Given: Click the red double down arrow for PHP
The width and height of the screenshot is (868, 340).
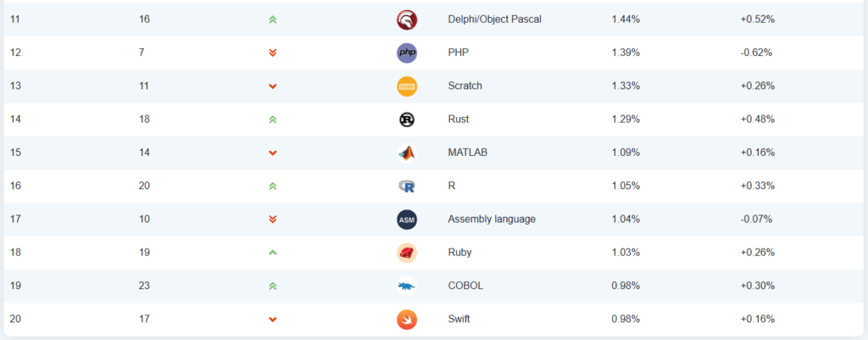Looking at the screenshot, I should (272, 53).
